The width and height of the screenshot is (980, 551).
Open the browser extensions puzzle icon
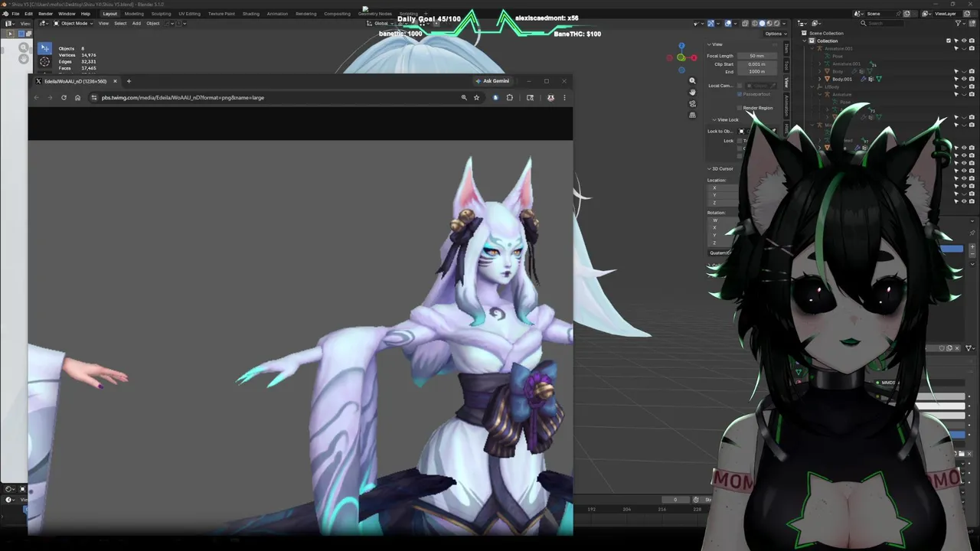(x=509, y=97)
